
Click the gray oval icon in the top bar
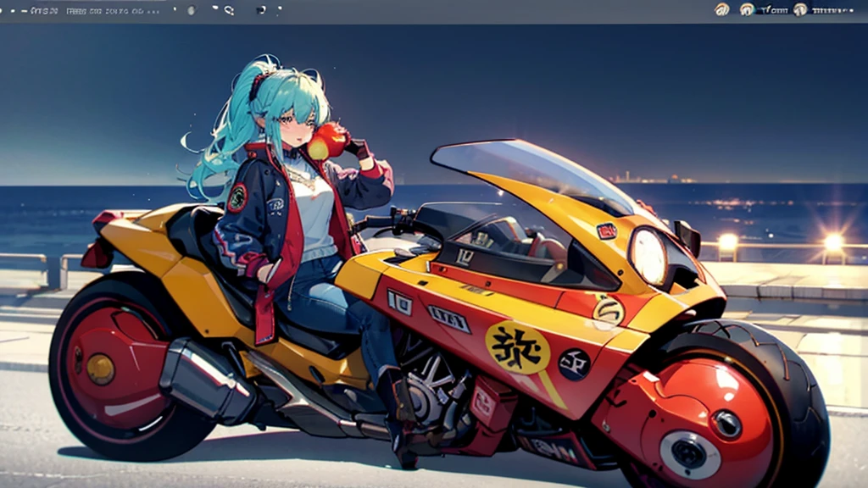point(192,10)
